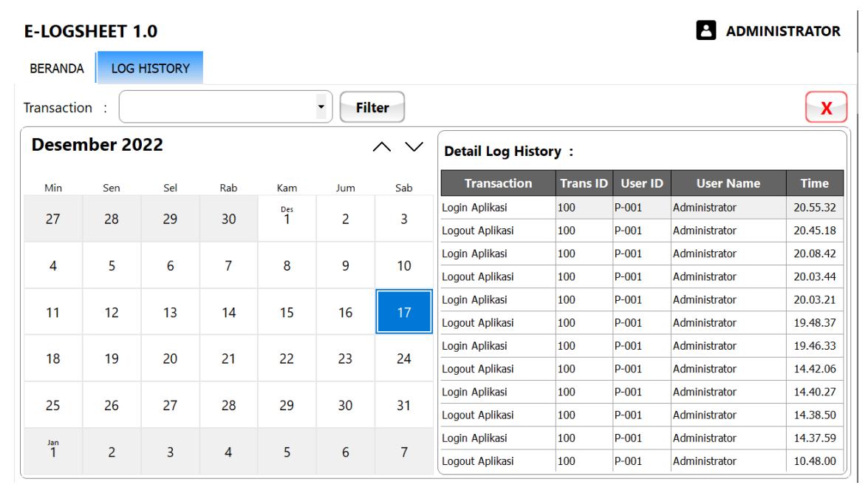The height and width of the screenshot is (496, 868).
Task: Choose Des 1 in the calendar
Action: click(x=287, y=218)
